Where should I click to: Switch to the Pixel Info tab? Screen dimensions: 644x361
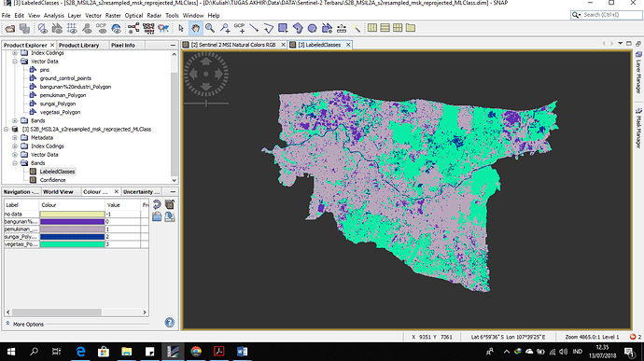tap(123, 45)
